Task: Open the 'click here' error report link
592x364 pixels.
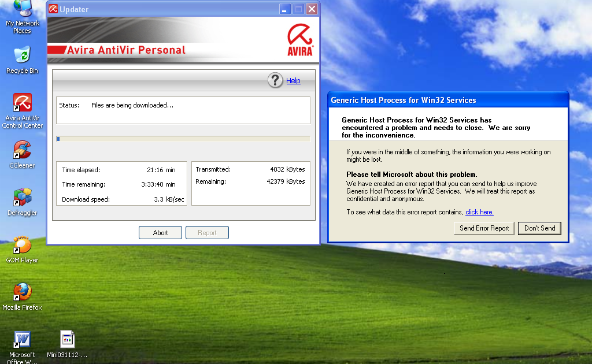Action: [x=479, y=212]
